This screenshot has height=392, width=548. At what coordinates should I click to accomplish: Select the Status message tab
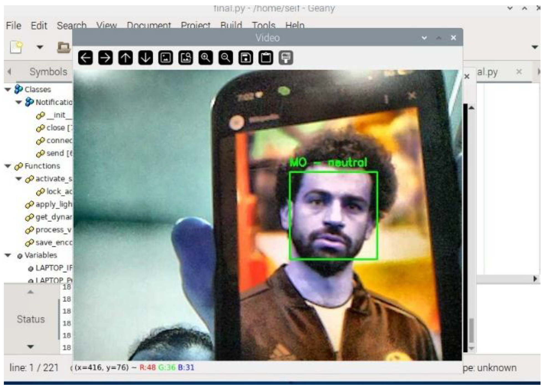30,319
